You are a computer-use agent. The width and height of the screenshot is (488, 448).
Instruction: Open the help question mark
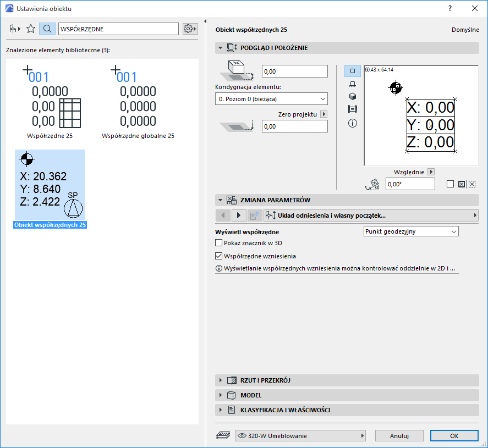click(450, 8)
